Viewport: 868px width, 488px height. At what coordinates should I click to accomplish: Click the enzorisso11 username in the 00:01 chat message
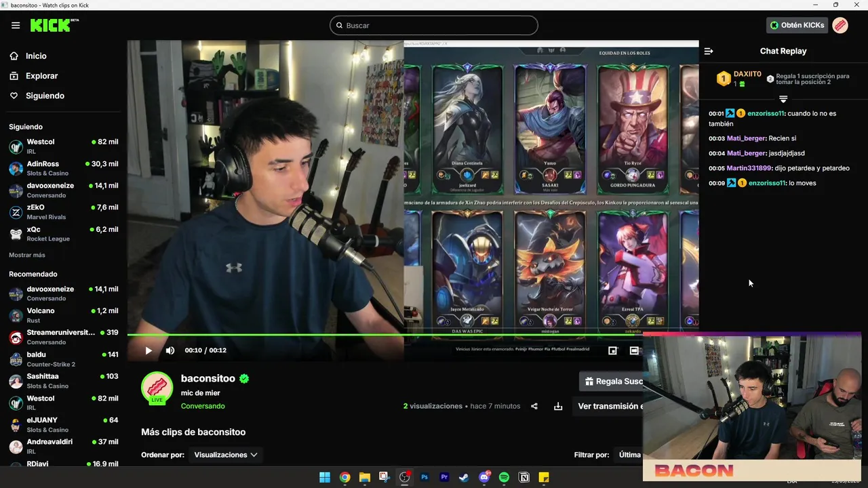(766, 113)
